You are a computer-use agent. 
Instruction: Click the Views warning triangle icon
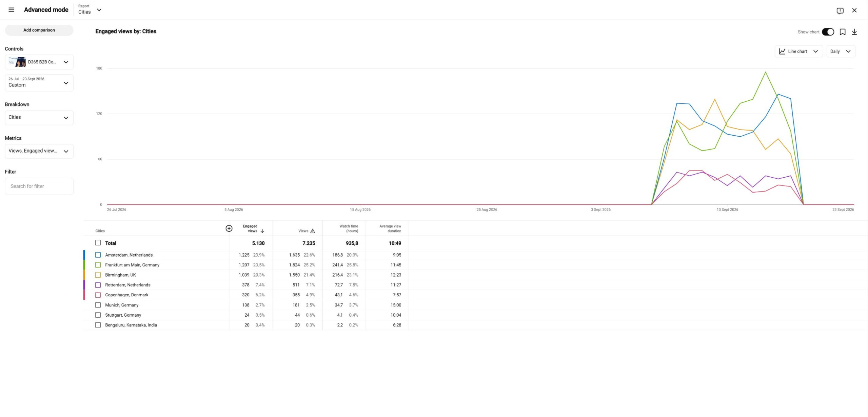point(313,231)
